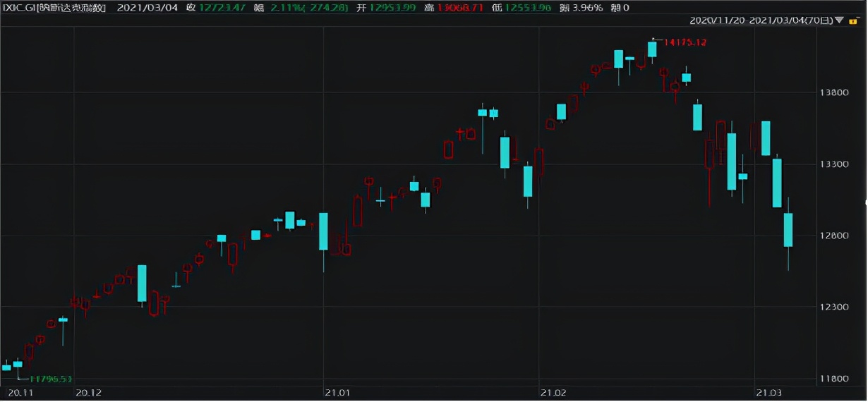The height and width of the screenshot is (402, 868).
Task: Click the 14175.12 peak price label
Action: click(685, 42)
